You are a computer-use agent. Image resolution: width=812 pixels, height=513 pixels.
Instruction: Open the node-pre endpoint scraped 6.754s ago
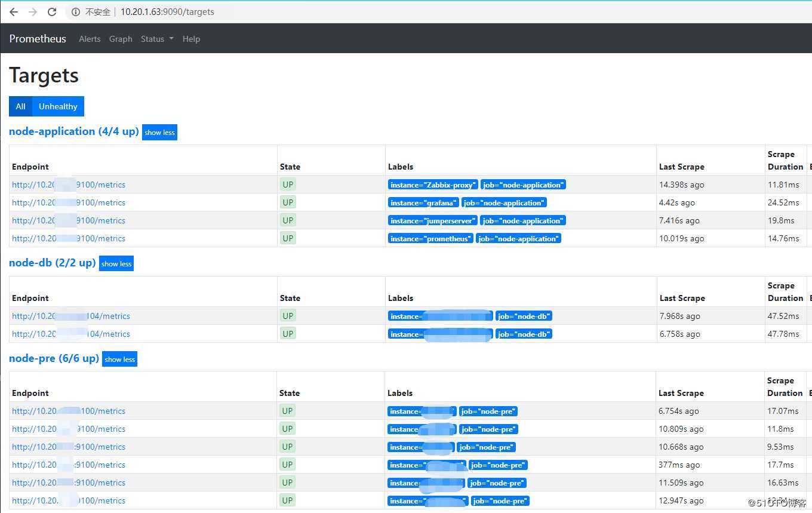69,411
